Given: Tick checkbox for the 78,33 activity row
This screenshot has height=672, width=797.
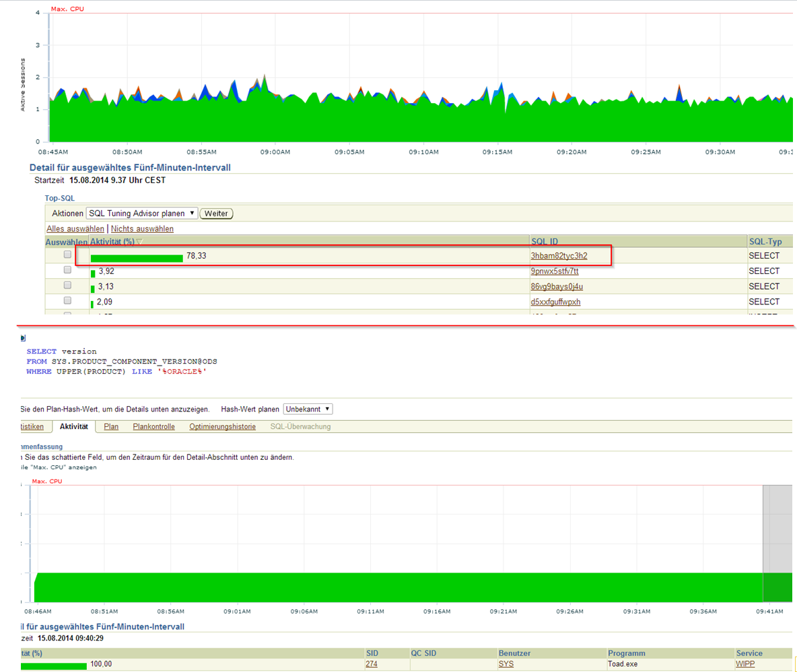Looking at the screenshot, I should click(x=67, y=255).
